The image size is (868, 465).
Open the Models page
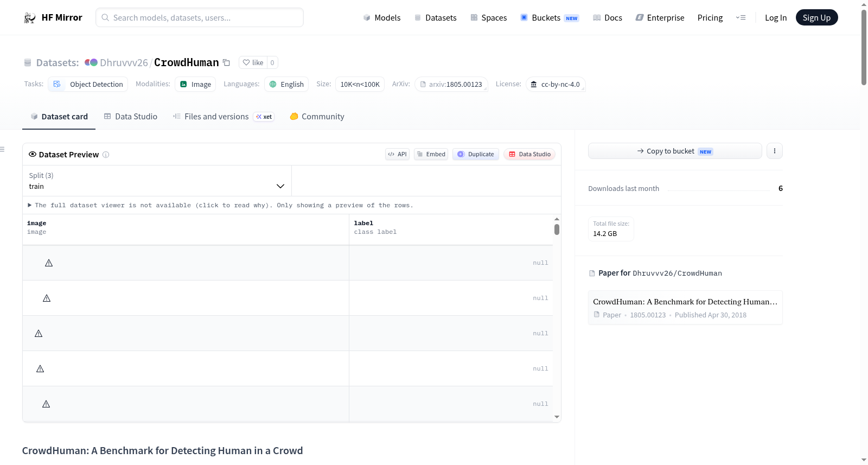coord(382,17)
